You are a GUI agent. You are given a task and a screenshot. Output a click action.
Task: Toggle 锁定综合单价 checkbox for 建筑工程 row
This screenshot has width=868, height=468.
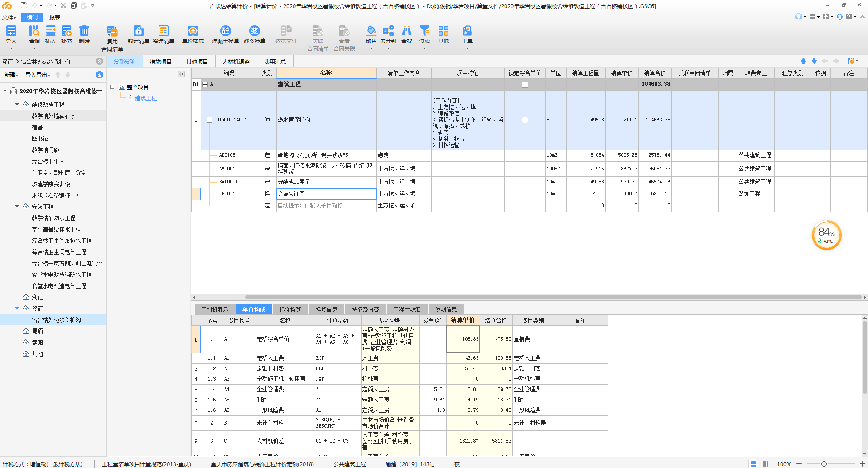pyautogui.click(x=525, y=85)
